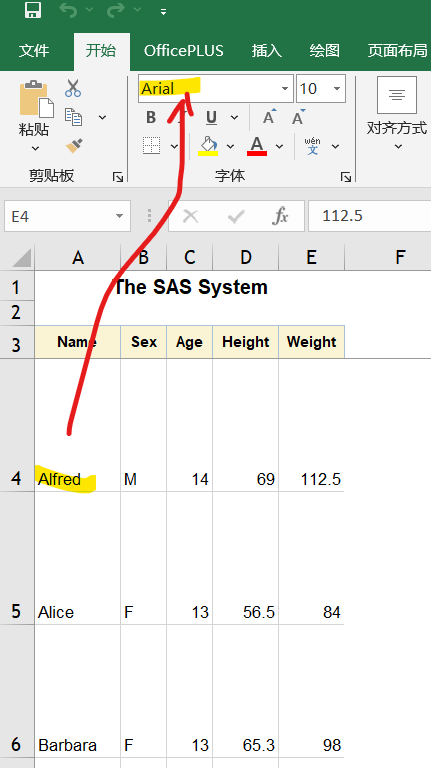Open Customize Quick Access Toolbar menu
The image size is (431, 768).
point(163,11)
